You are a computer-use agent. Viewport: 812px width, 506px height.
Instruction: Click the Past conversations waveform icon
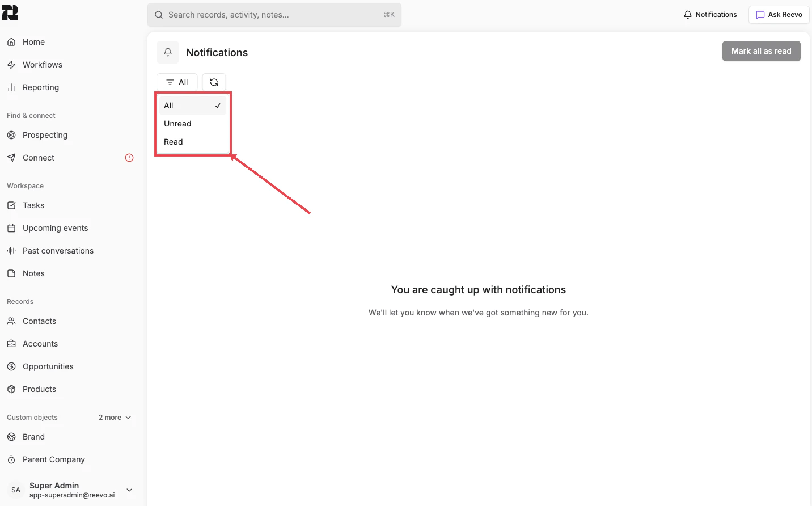[x=11, y=251]
